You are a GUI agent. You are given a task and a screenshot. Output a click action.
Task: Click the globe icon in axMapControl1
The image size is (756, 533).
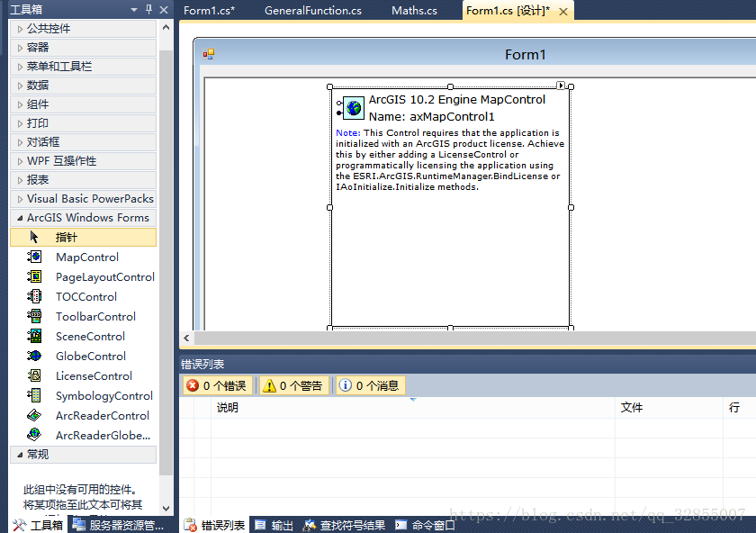pos(354,107)
